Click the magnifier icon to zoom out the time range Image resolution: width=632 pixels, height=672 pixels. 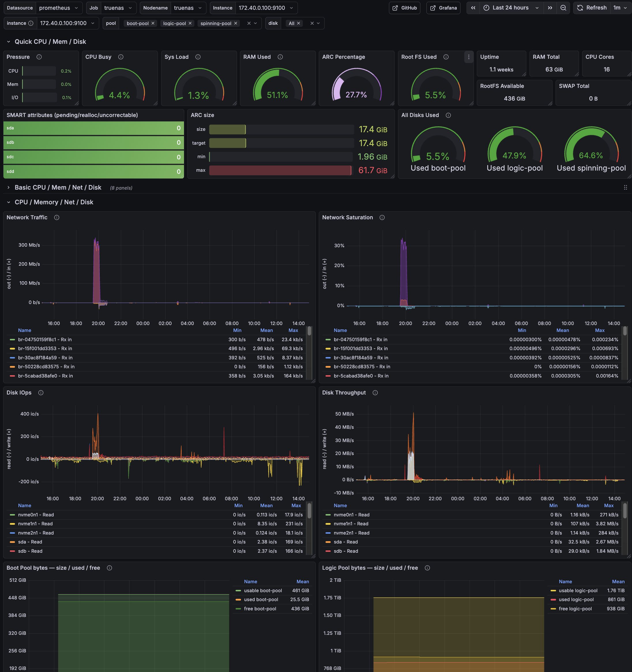point(563,7)
